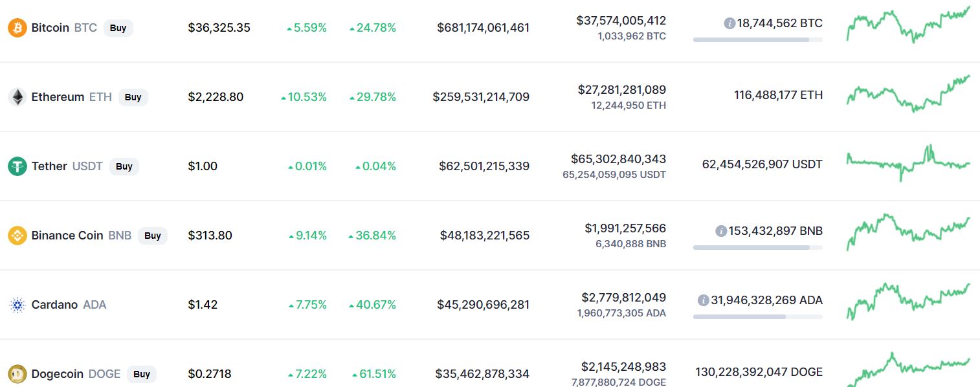980x387 pixels.
Task: Click the Binance Coin logo icon
Action: pos(17,236)
